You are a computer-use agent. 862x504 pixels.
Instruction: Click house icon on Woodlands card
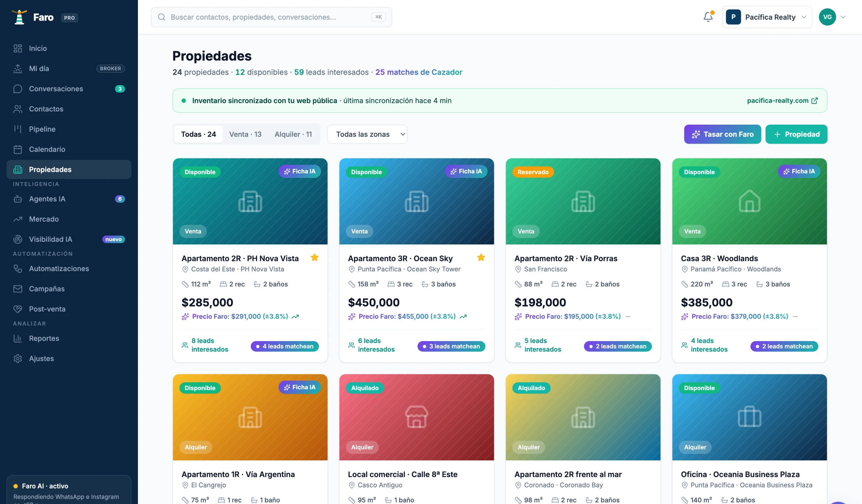pyautogui.click(x=749, y=201)
